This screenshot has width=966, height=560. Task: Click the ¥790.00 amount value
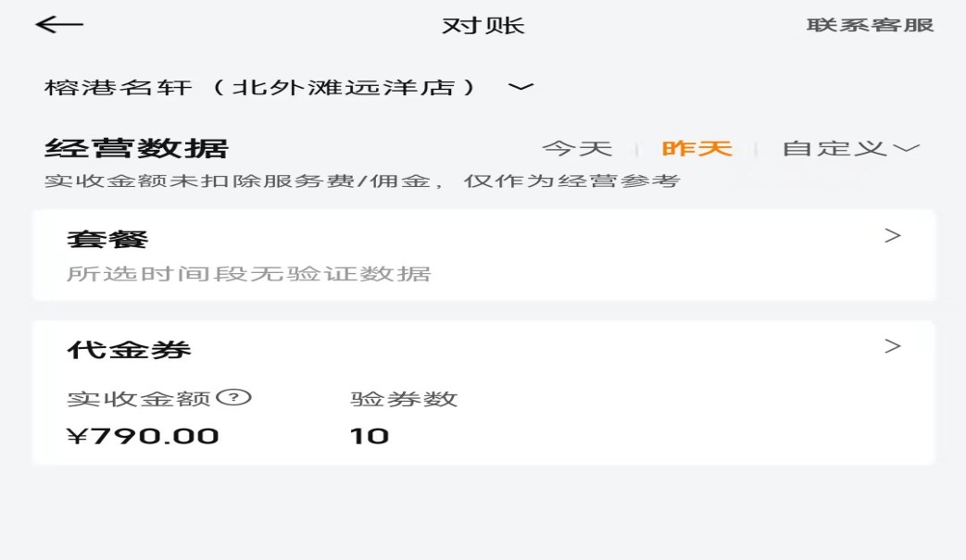[143, 435]
